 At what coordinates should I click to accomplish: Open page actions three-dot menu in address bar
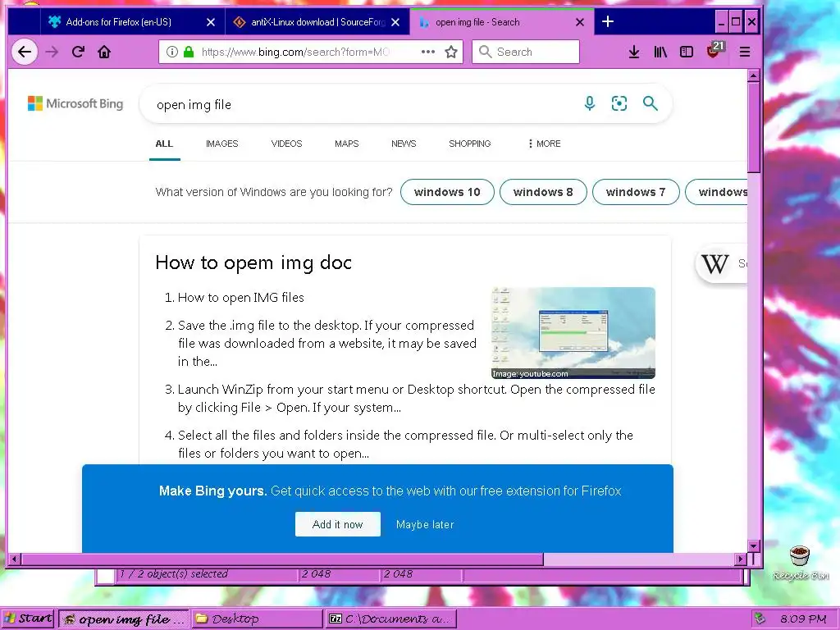point(428,52)
